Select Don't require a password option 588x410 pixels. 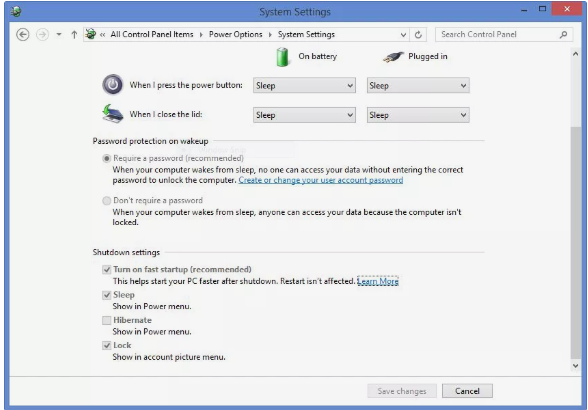tap(106, 201)
